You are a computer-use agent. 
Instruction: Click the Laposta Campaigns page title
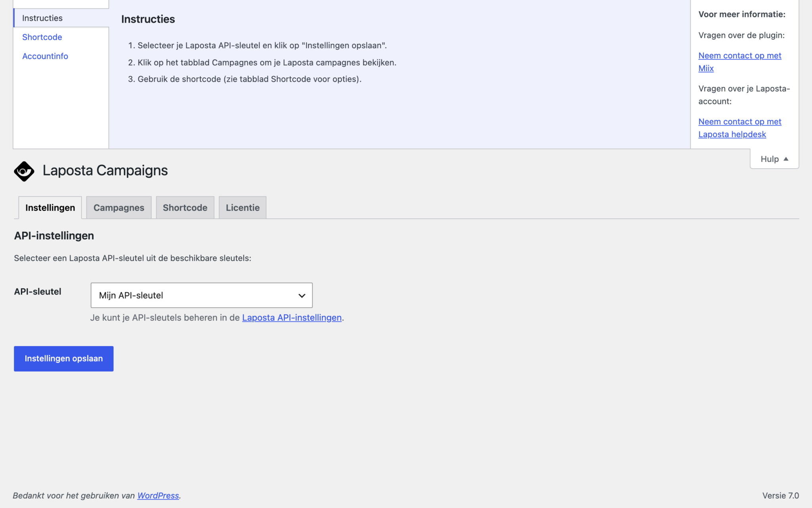point(105,171)
